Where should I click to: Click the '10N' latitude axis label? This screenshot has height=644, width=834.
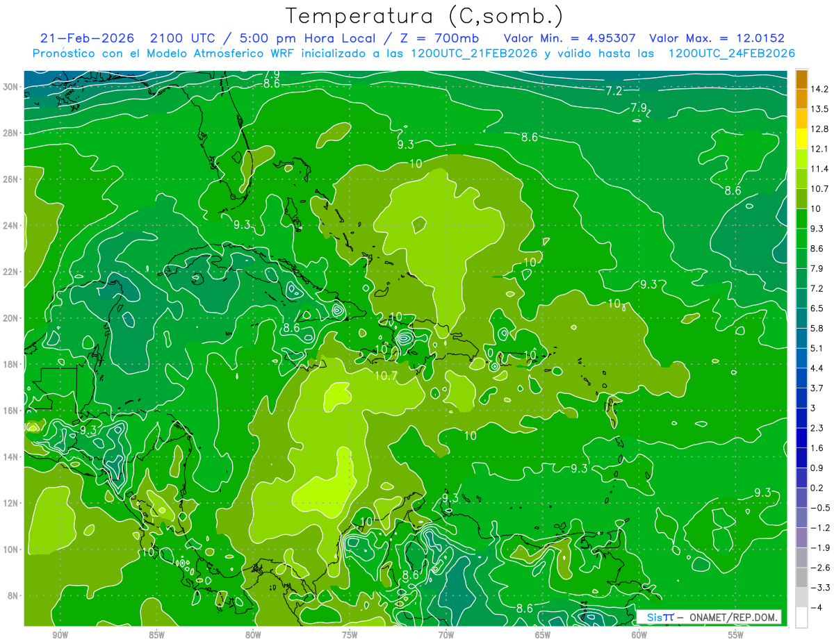click(x=12, y=550)
